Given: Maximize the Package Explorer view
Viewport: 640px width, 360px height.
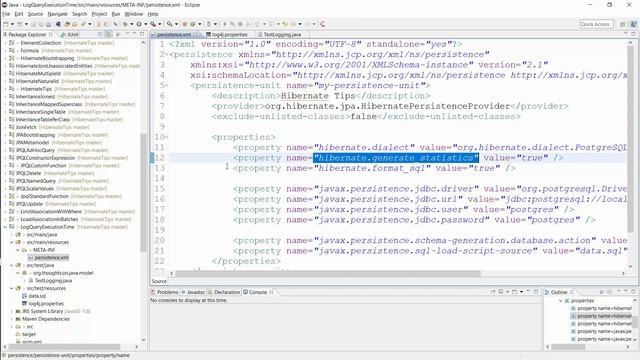Looking at the screenshot, I should pyautogui.click(x=142, y=34).
